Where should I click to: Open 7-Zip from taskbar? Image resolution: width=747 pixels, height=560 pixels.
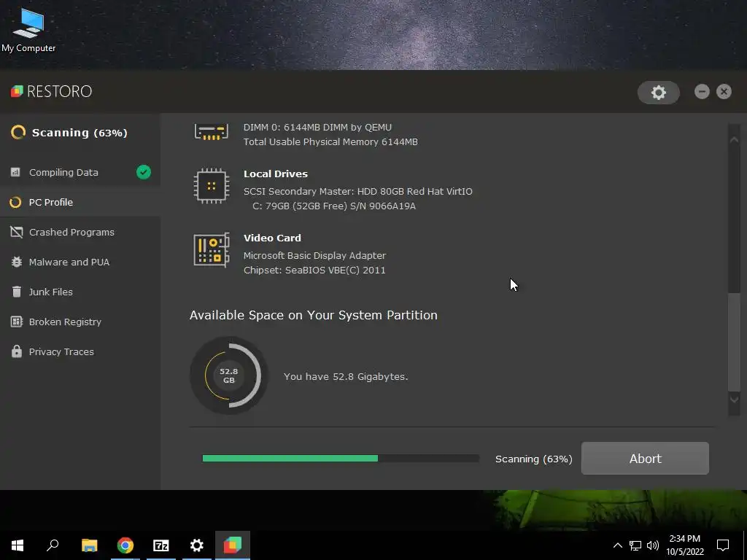pos(161,545)
